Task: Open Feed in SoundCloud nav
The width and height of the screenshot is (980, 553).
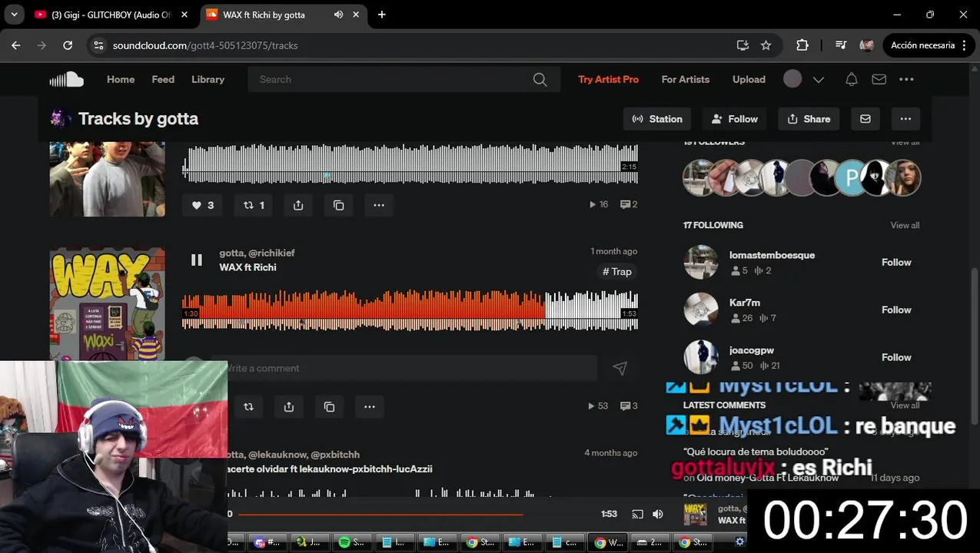Action: (163, 79)
